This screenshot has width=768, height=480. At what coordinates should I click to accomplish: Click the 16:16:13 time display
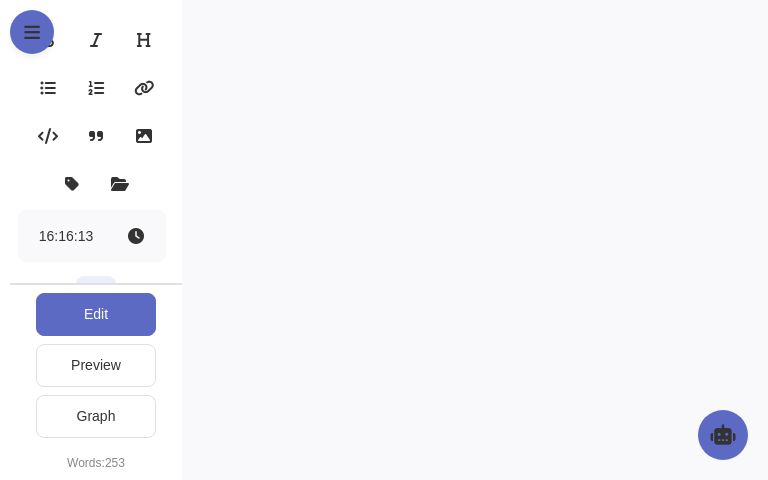point(66,236)
